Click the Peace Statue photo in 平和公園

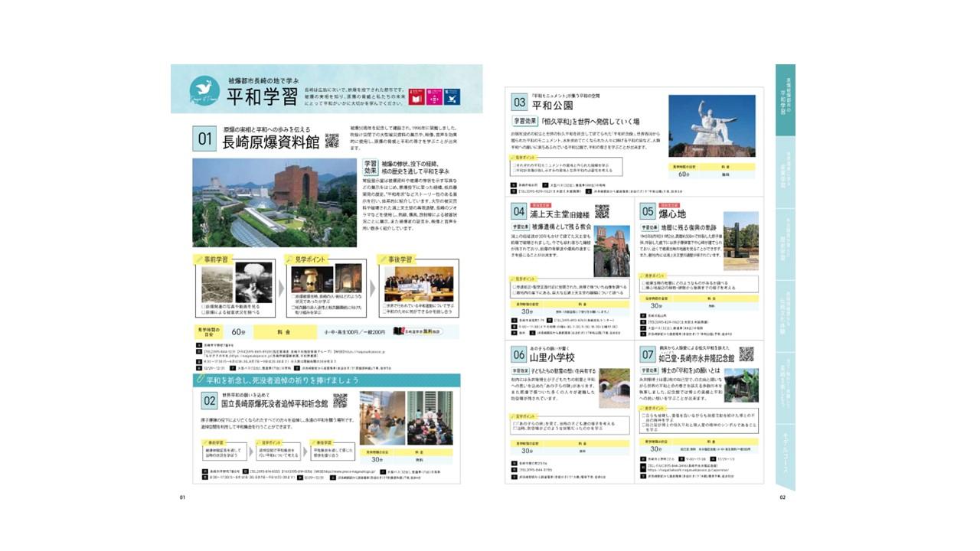point(711,125)
